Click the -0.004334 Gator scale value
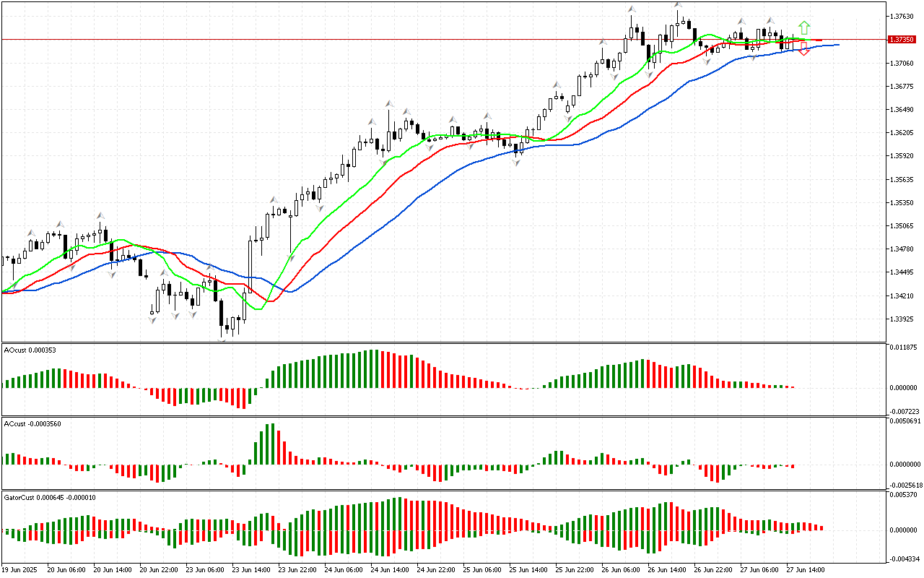 click(x=902, y=558)
